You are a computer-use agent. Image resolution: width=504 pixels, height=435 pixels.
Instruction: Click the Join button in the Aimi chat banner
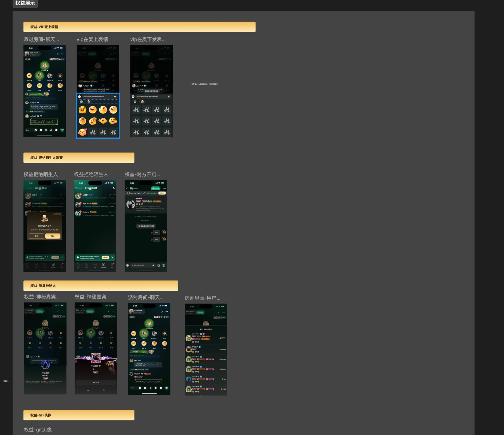pyautogui.click(x=162, y=193)
